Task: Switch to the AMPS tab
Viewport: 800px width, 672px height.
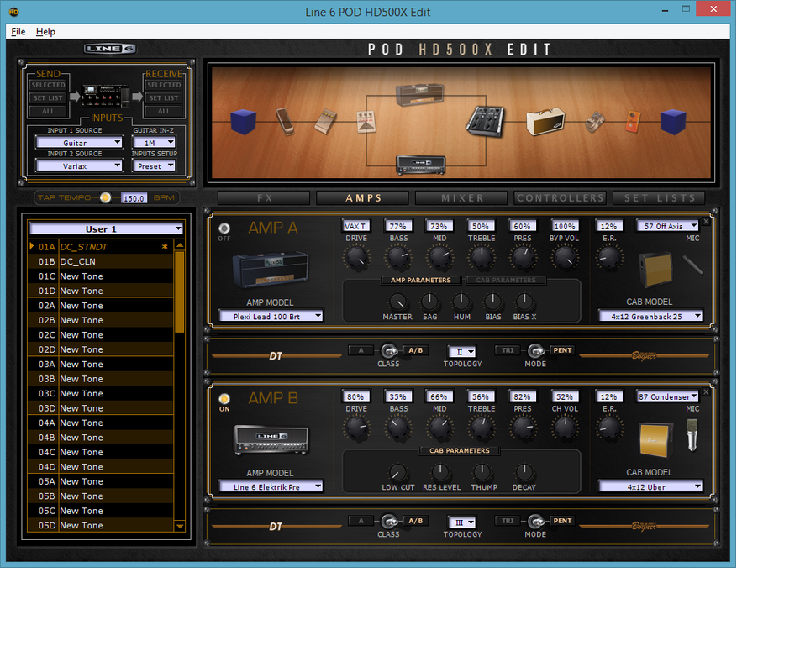Action: point(363,198)
